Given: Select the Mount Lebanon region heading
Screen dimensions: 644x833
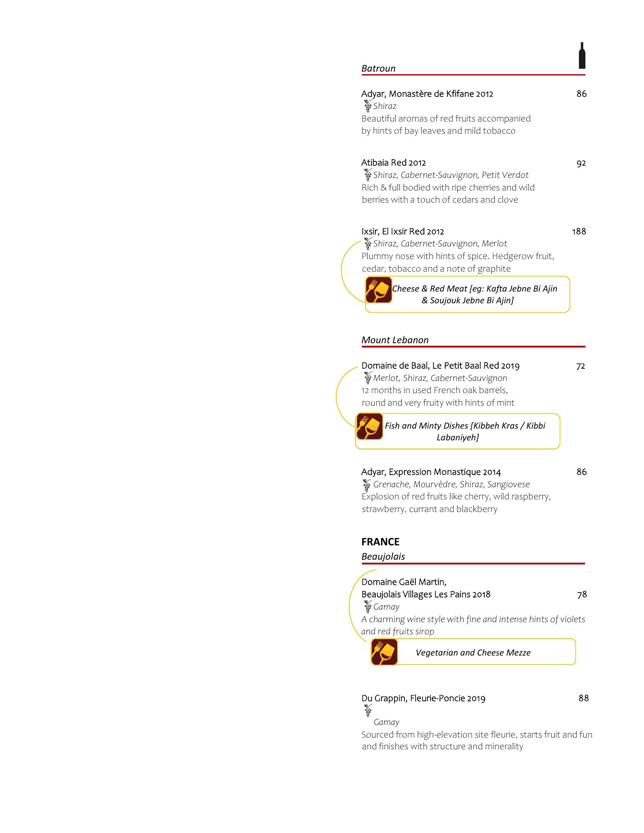Looking at the screenshot, I should (x=395, y=340).
